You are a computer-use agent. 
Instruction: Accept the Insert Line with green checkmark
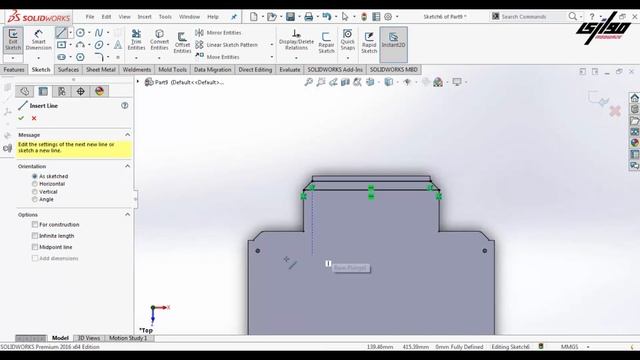(21, 118)
